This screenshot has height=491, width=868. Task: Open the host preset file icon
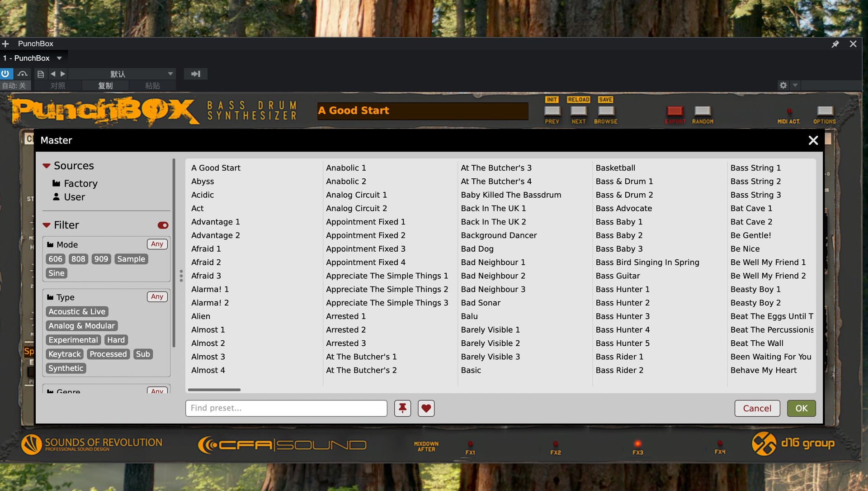(x=41, y=74)
